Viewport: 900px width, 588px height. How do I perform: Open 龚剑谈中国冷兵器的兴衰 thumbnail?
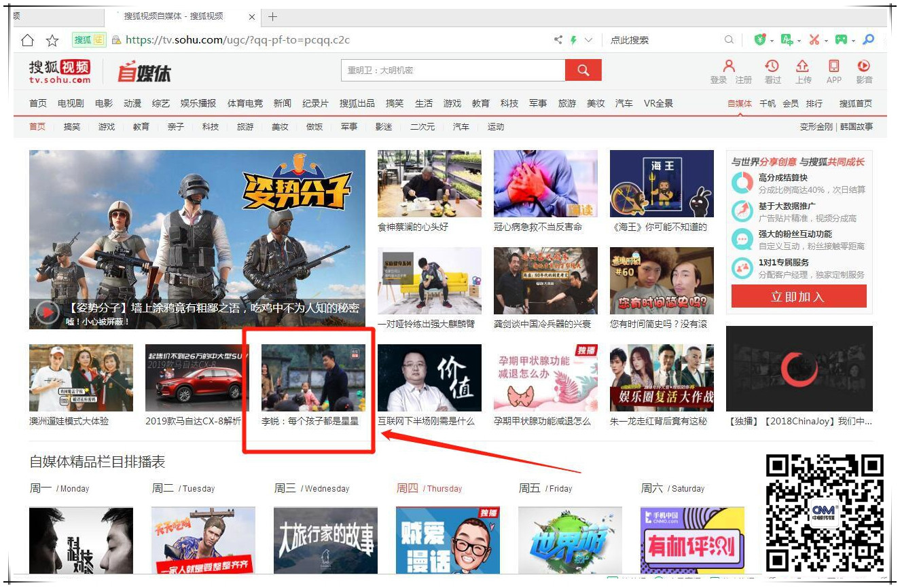[545, 280]
